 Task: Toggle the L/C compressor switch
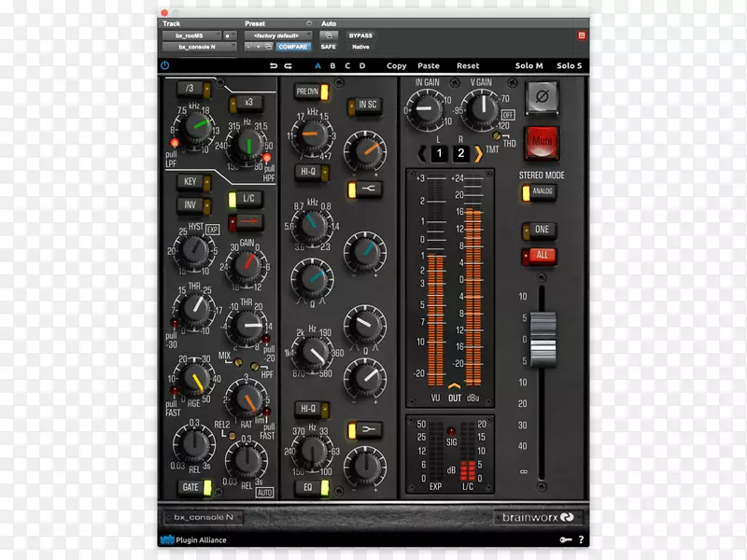point(245,199)
